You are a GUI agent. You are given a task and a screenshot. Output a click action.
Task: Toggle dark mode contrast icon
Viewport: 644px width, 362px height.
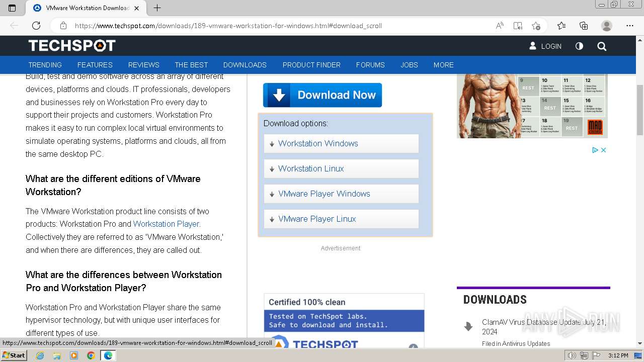pos(579,46)
